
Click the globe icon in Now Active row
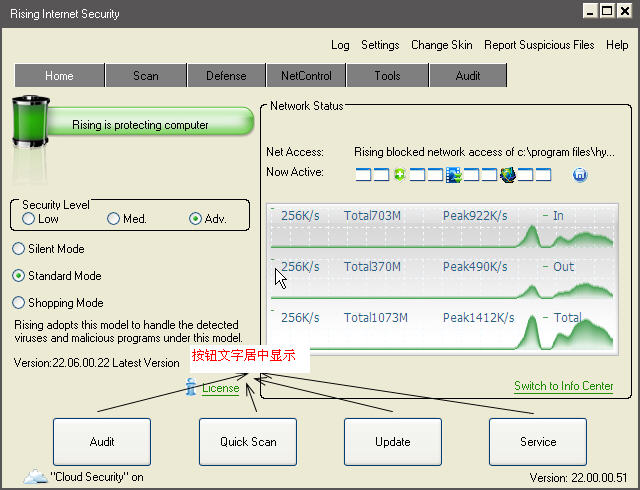point(507,175)
